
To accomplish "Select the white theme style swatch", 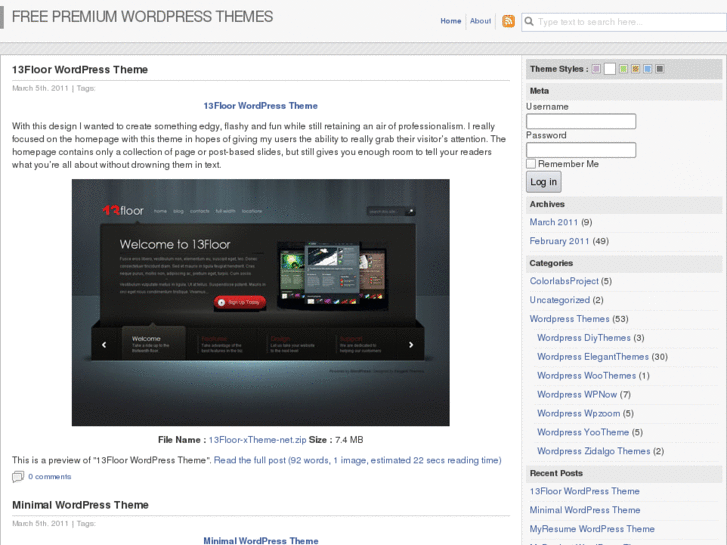I will (x=610, y=69).
